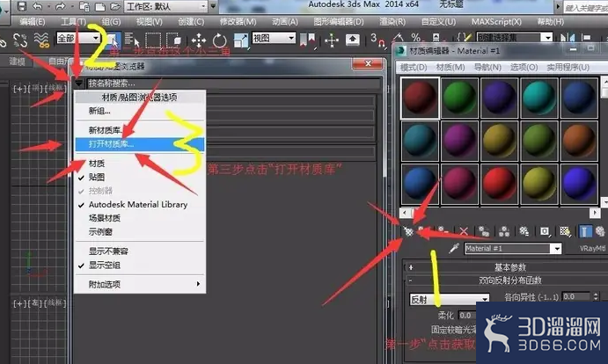Click the Select and Manipulate icon

pyautogui.click(x=332, y=40)
